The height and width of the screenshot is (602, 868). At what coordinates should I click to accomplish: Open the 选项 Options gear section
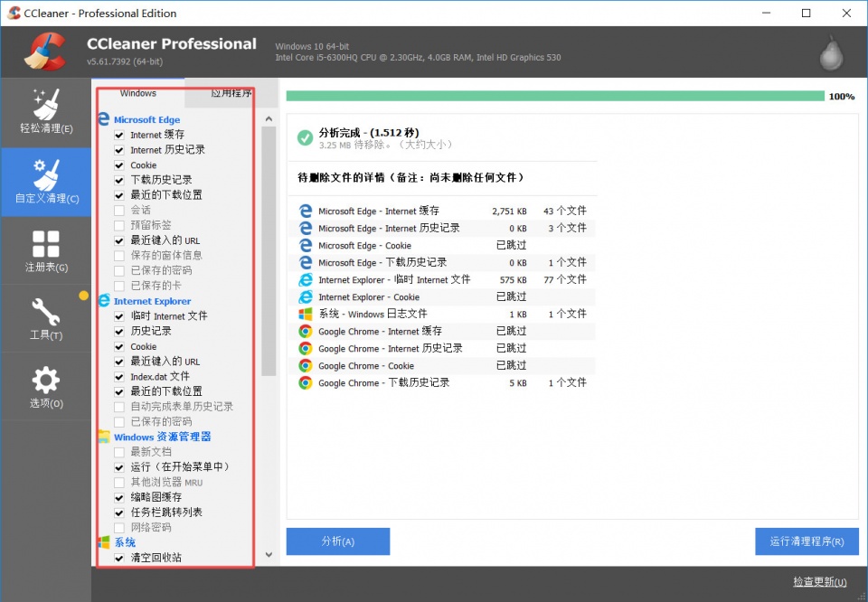point(46,387)
